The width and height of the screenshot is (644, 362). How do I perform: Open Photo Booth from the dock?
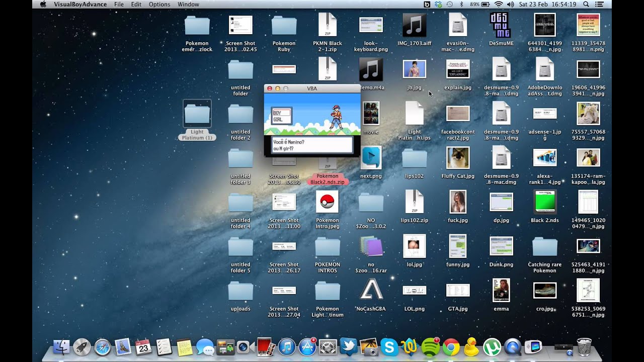click(x=265, y=347)
